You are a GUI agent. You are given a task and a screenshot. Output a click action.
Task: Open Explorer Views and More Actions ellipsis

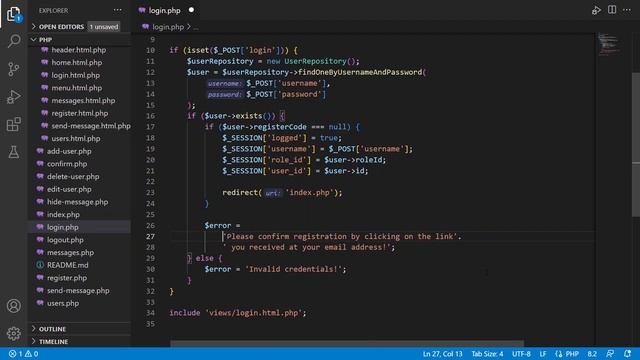(x=118, y=10)
